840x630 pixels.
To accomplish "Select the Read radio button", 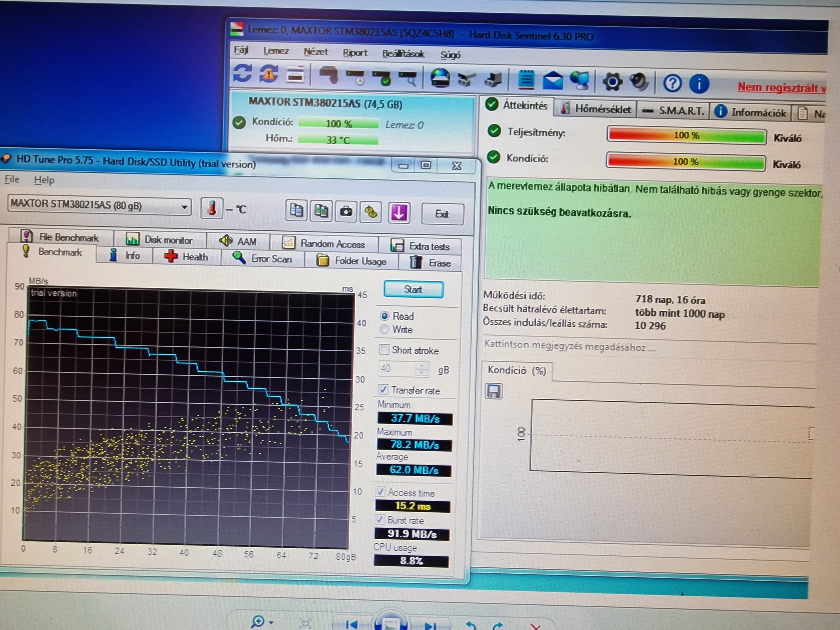I will click(x=384, y=316).
